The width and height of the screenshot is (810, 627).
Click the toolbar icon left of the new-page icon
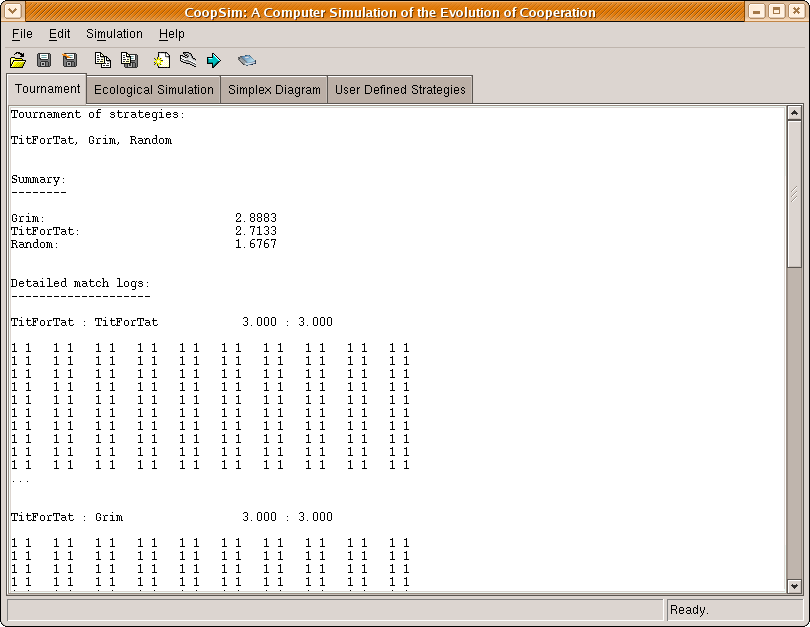point(129,60)
